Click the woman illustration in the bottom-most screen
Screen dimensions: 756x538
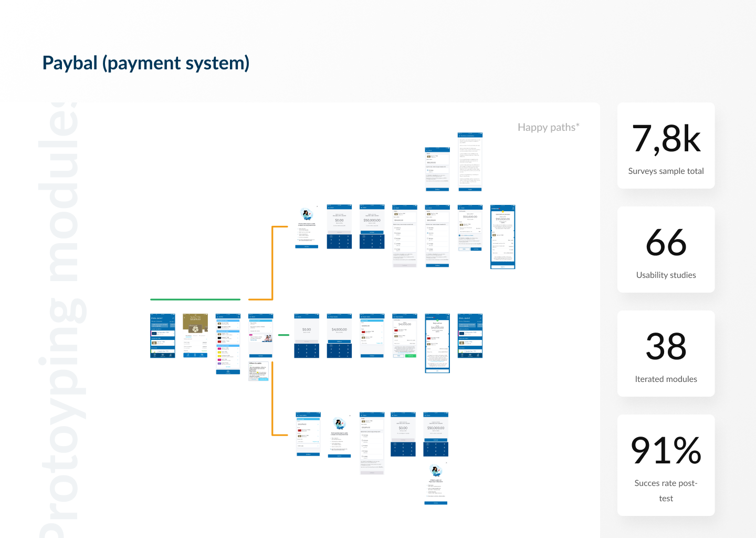pos(435,470)
